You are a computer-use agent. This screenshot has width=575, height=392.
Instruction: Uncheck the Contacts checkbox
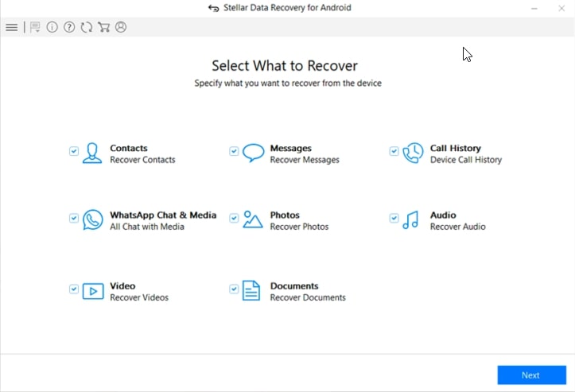coord(74,151)
